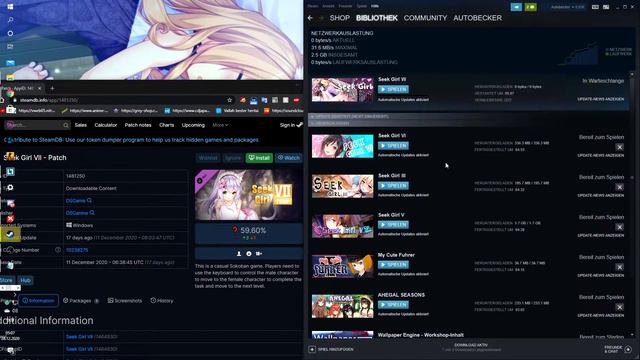Open Mail app from taskbar

[10, 63]
